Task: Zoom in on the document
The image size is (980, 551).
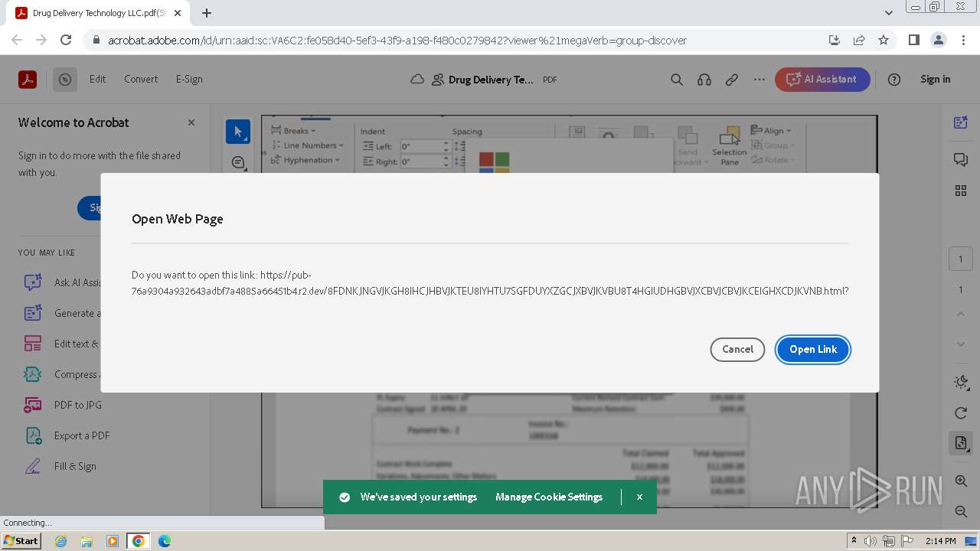Action: [x=961, y=481]
